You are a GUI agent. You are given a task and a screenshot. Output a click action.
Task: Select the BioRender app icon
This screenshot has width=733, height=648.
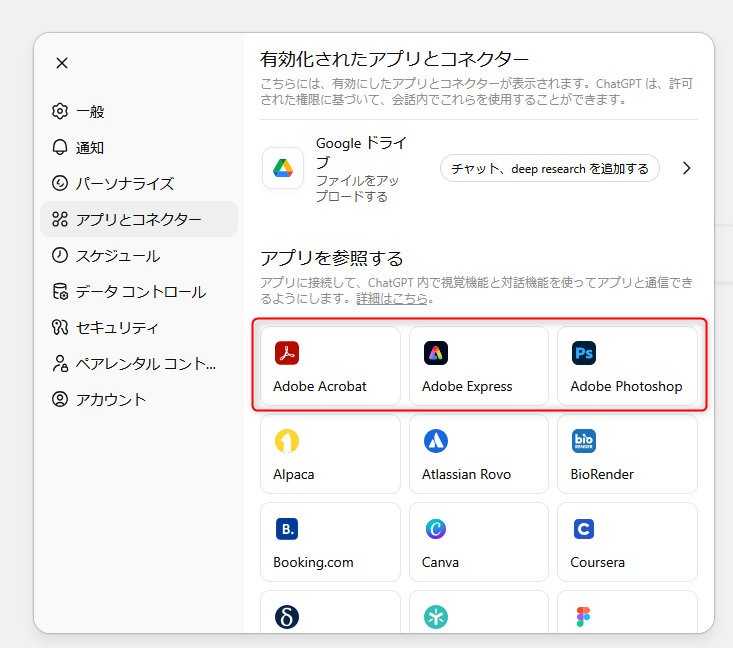click(584, 441)
